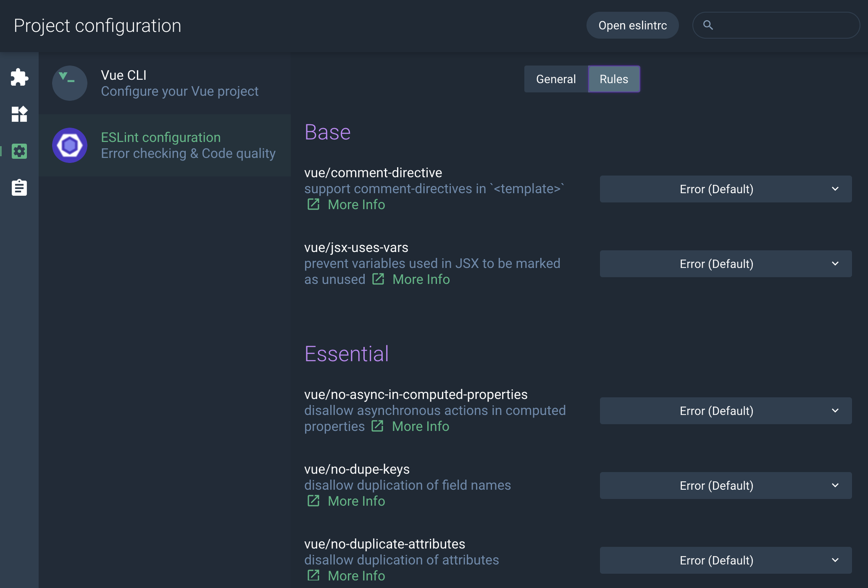Click 'support comment-directives in `<template>`' description
The height and width of the screenshot is (588, 868).
(434, 189)
